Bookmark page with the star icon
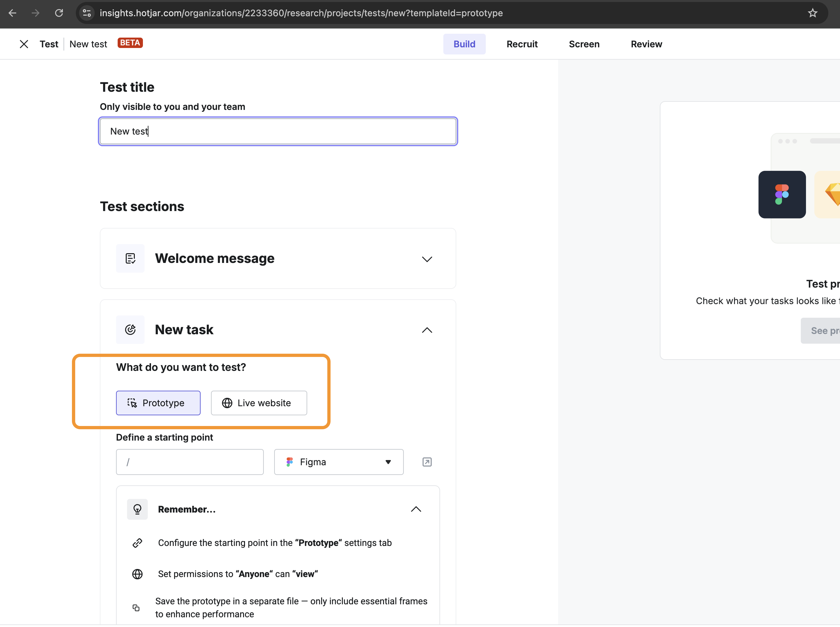 click(x=812, y=13)
